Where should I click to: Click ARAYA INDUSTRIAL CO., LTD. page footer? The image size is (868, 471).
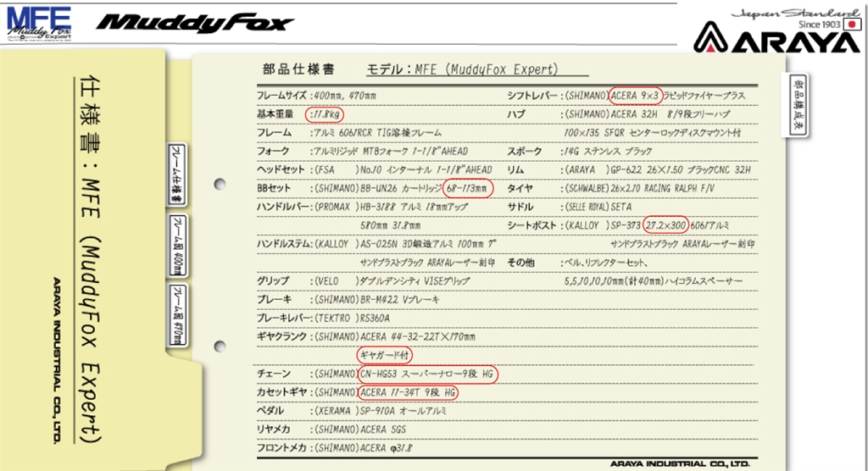681,463
